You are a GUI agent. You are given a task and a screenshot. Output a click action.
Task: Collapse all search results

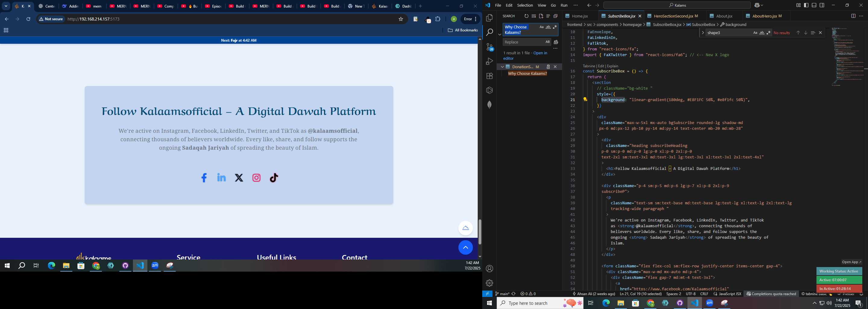[x=556, y=16]
